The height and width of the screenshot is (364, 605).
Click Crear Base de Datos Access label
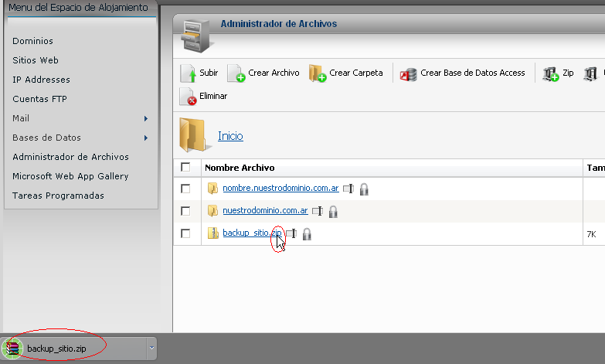(x=473, y=73)
